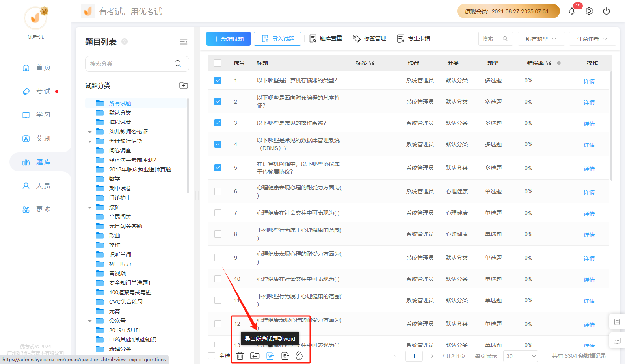Click magnifier in top search box

tap(505, 39)
